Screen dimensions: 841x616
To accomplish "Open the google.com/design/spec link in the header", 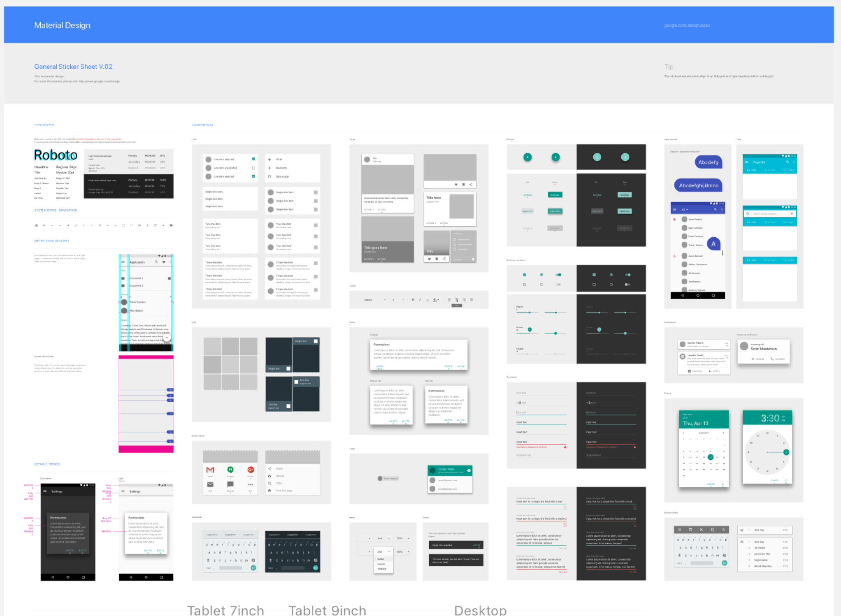I will click(x=687, y=25).
